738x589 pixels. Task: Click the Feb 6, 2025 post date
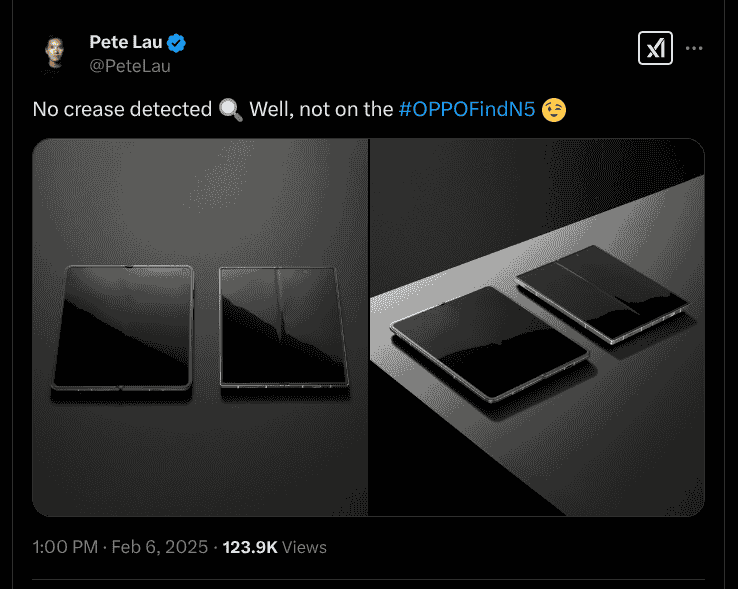coord(162,547)
